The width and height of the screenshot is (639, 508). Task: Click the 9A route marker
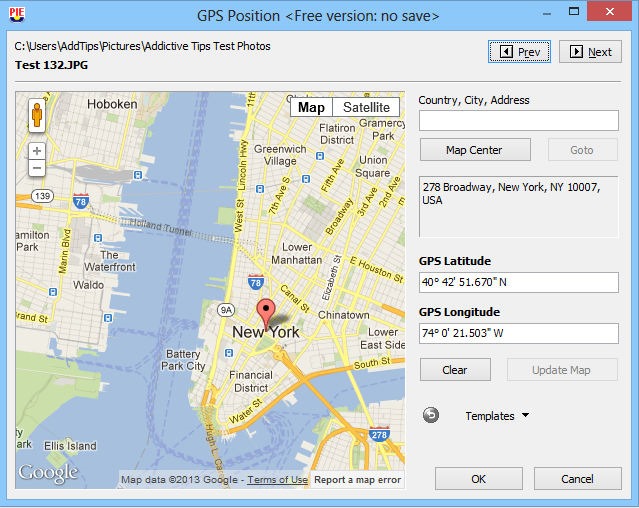(226, 310)
